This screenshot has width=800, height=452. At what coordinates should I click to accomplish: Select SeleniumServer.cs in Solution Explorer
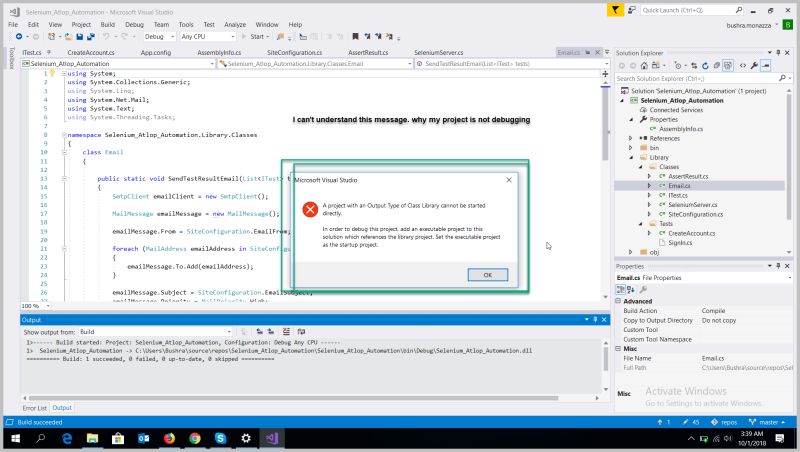pyautogui.click(x=692, y=205)
